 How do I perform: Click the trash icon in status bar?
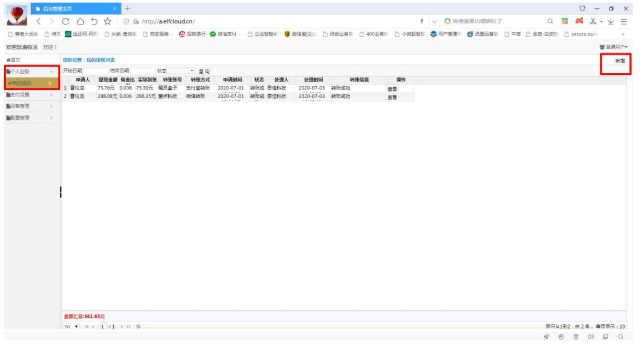576,337
